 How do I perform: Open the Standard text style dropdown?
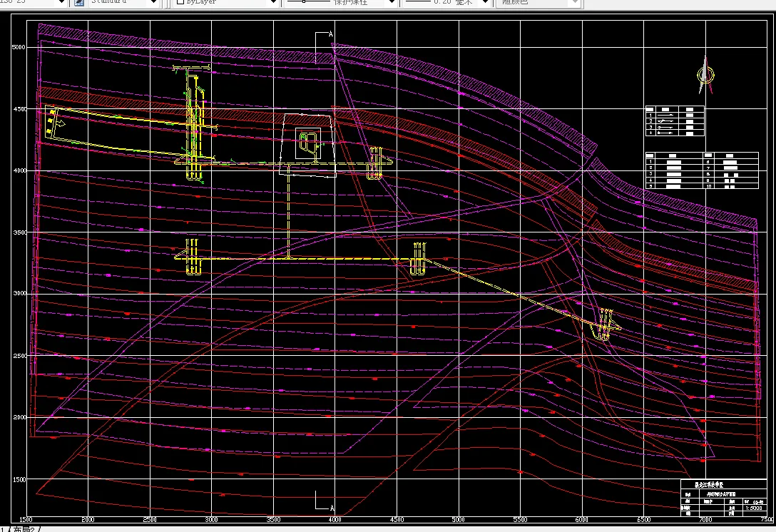[153, 2]
